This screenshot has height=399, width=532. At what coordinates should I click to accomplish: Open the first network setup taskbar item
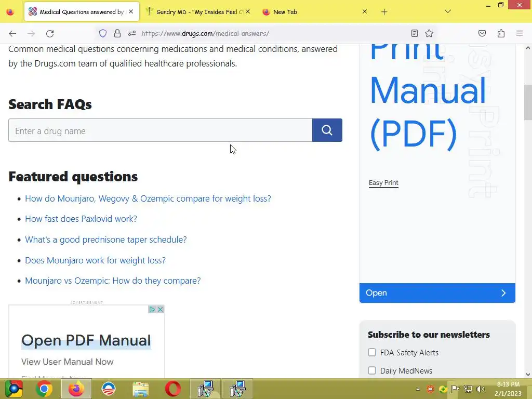[205, 389]
